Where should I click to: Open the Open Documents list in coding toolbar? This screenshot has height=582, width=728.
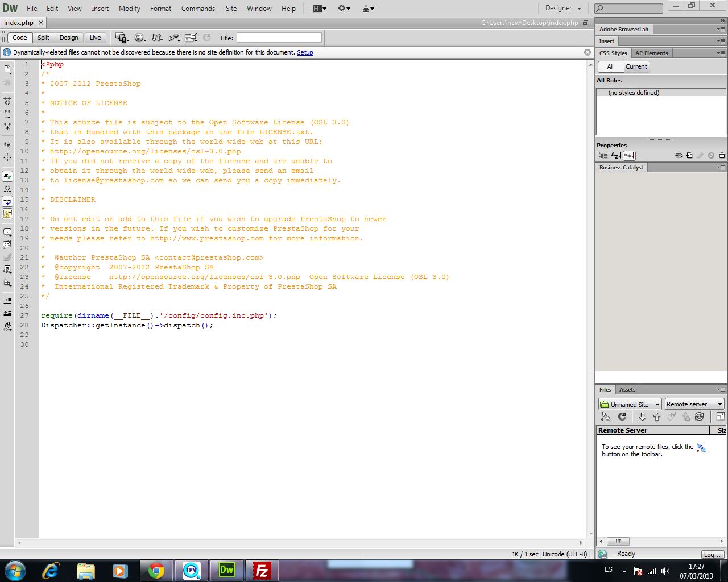tap(7, 69)
